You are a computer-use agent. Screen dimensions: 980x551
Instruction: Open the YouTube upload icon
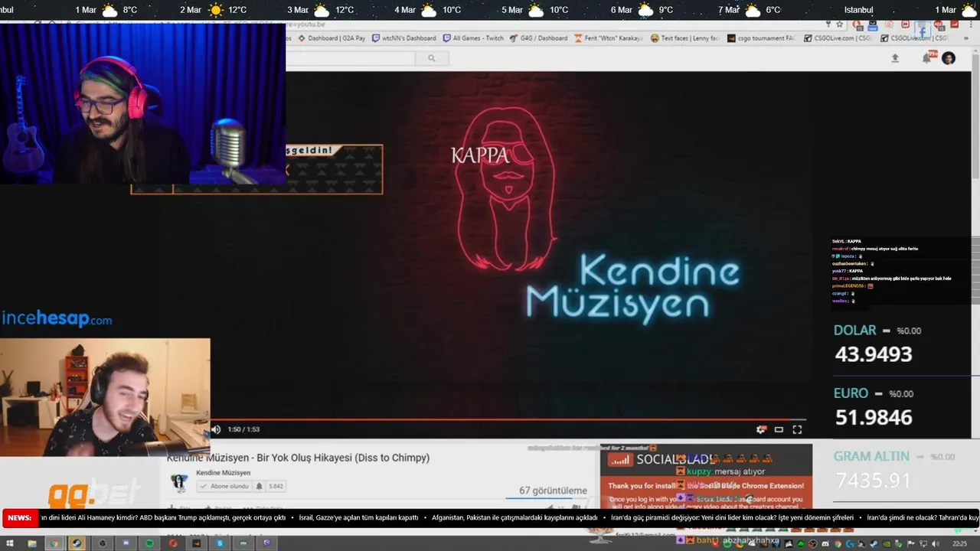(895, 58)
